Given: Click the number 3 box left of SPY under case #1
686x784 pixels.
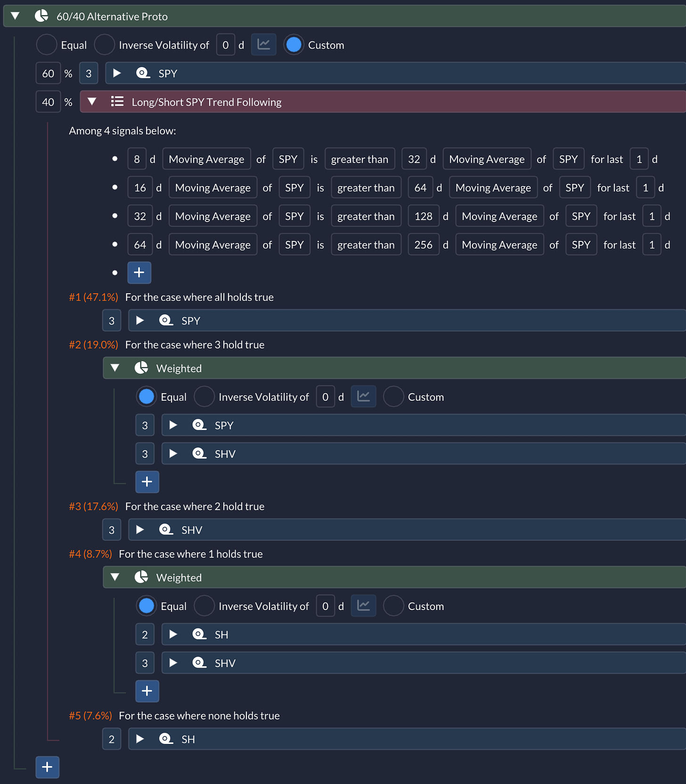Looking at the screenshot, I should (112, 321).
